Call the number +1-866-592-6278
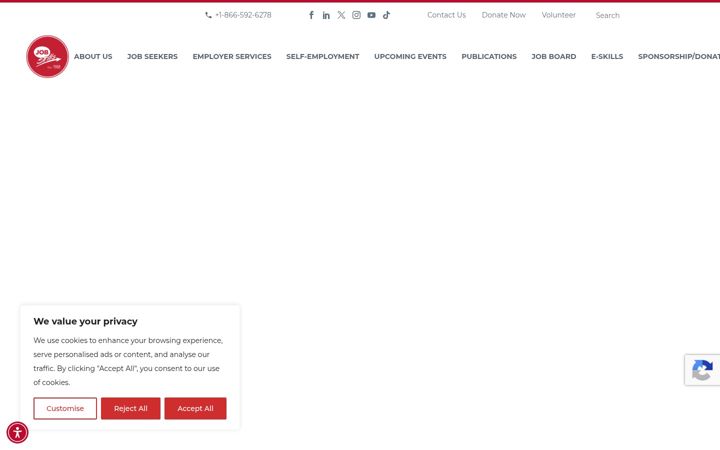The image size is (720, 450). point(243,15)
